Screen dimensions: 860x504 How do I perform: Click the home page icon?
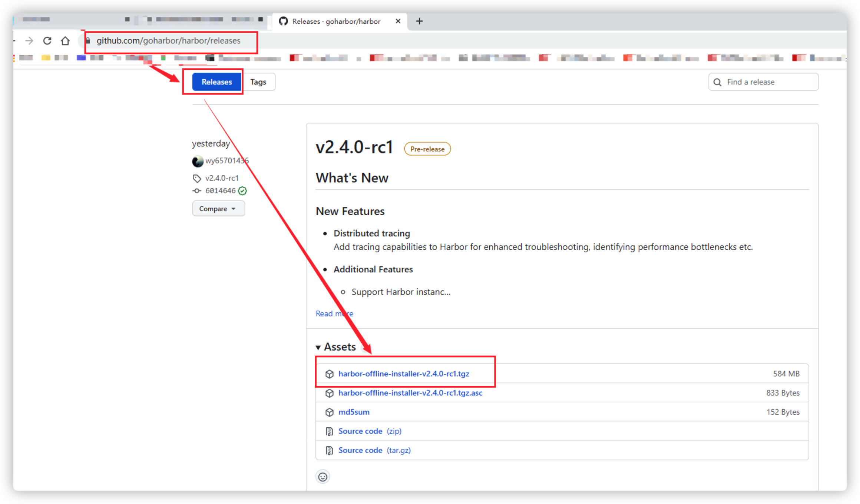pyautogui.click(x=65, y=41)
